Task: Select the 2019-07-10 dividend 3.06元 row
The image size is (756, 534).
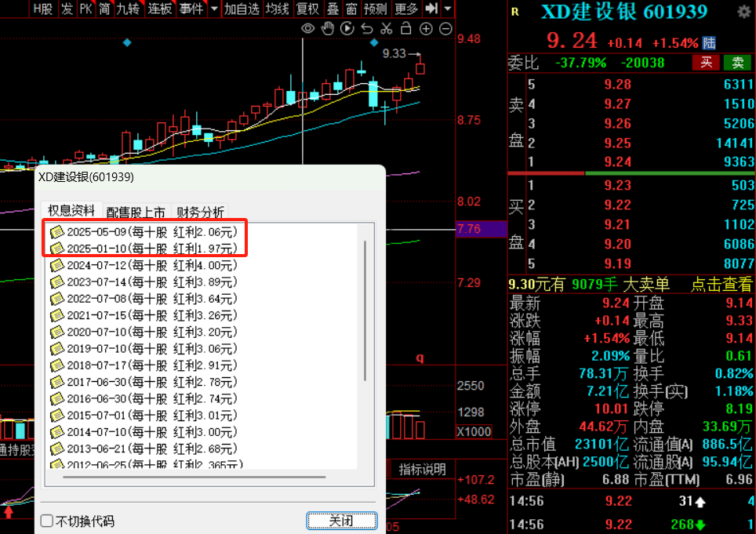Action: coord(144,348)
